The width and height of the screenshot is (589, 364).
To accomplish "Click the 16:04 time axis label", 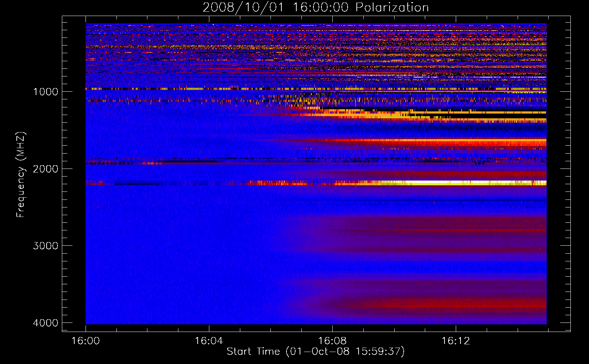I will pos(209,341).
